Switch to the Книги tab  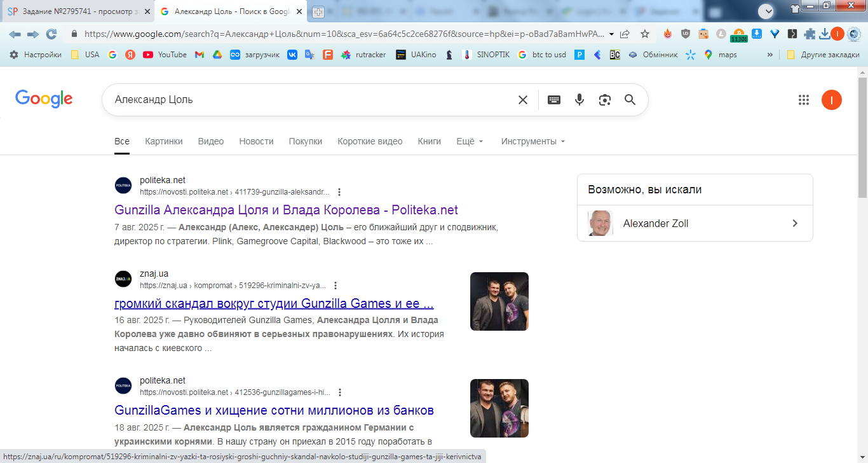pyautogui.click(x=430, y=141)
